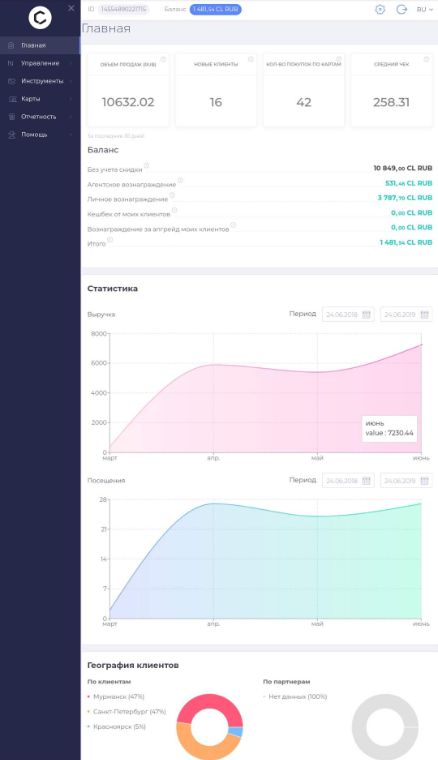
Task: Click info icon beside Кешбек от моих клиентов
Action: pyautogui.click(x=174, y=210)
